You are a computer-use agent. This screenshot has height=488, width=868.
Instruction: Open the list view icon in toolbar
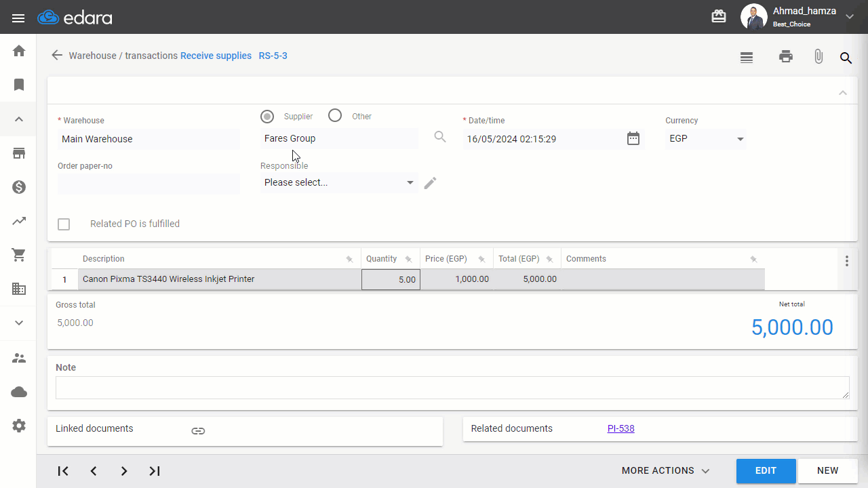(747, 58)
